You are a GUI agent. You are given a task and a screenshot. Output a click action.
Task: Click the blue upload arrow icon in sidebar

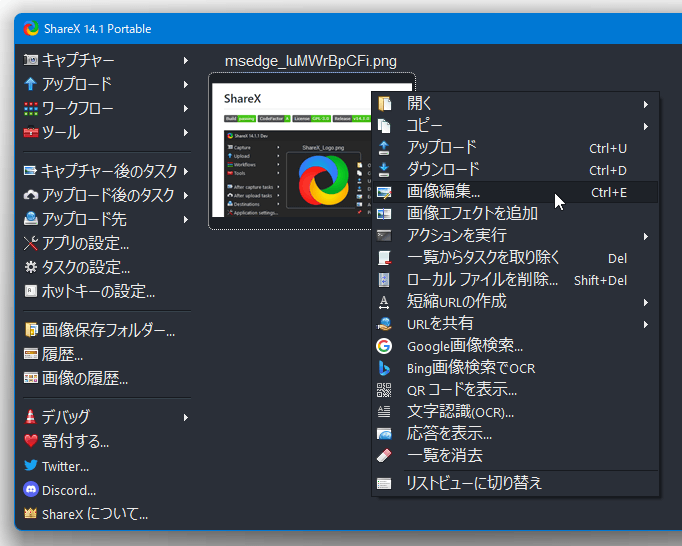click(x=31, y=84)
